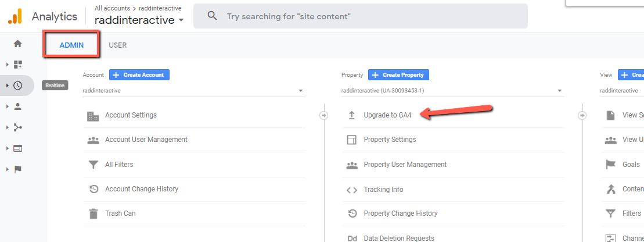Switch to the USER tab

tap(118, 45)
